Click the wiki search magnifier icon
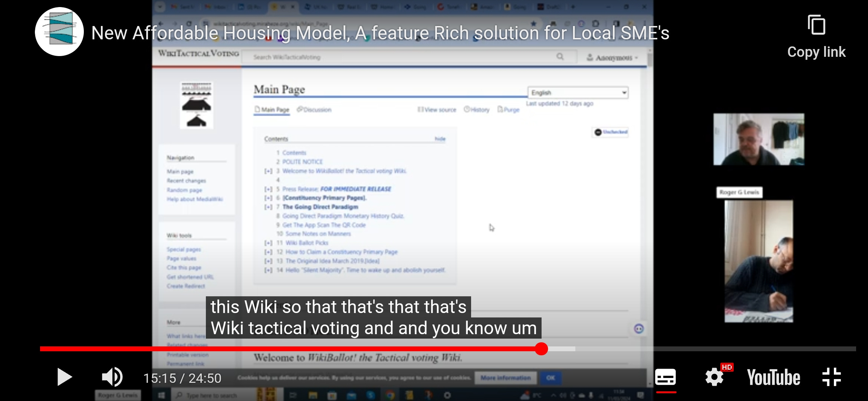Screen dimensions: 868x401 (x=560, y=56)
